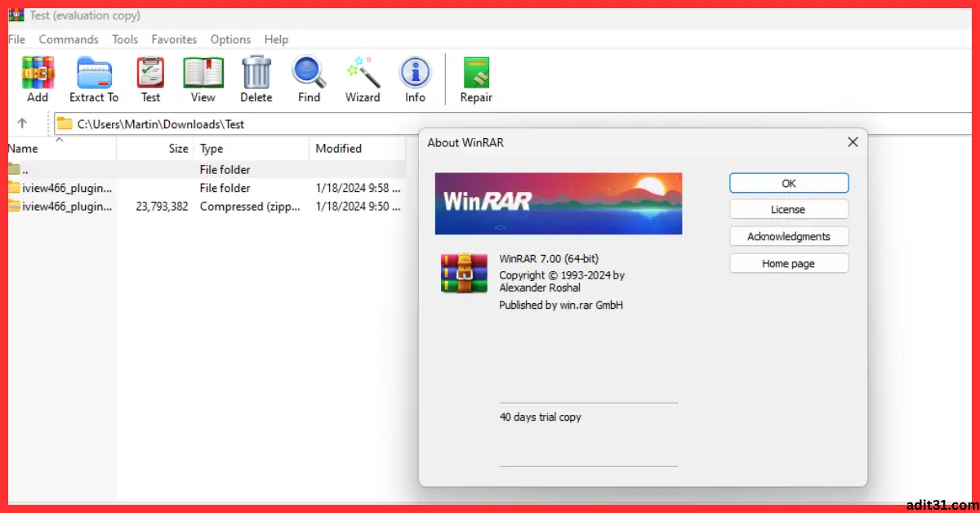Click the WinRAR title bar app icon
The height and width of the screenshot is (513, 980).
coord(16,16)
